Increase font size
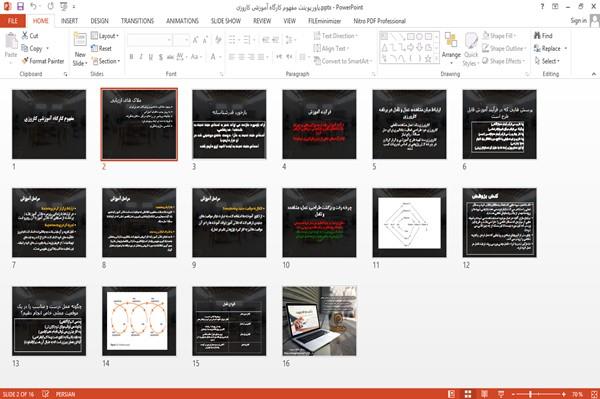The image size is (600, 399). (x=196, y=40)
